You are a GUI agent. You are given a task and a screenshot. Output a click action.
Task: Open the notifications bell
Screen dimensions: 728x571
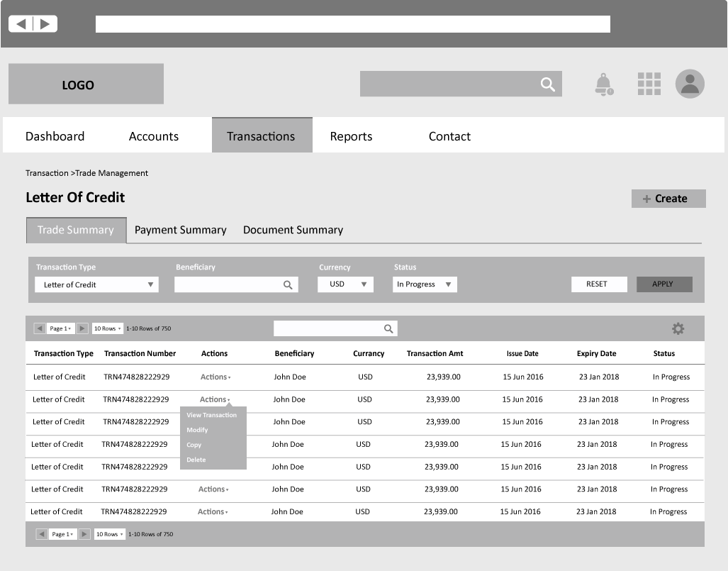coord(604,84)
